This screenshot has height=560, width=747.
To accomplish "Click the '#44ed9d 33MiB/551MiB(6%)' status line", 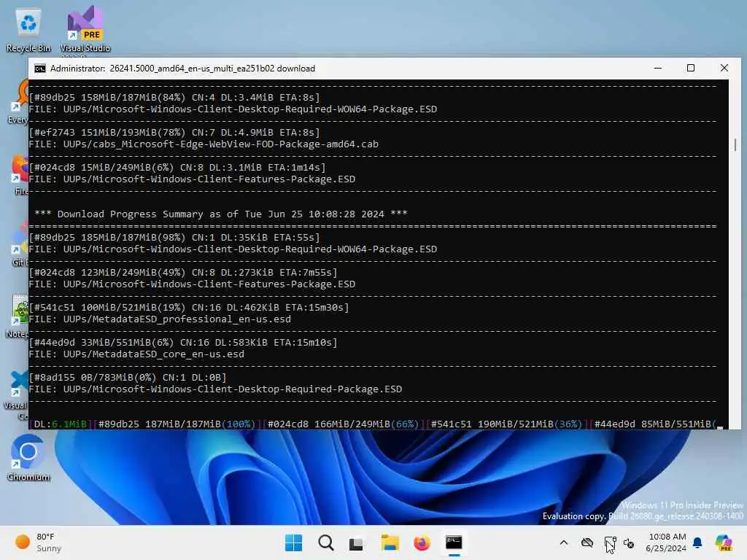I will coord(183,343).
